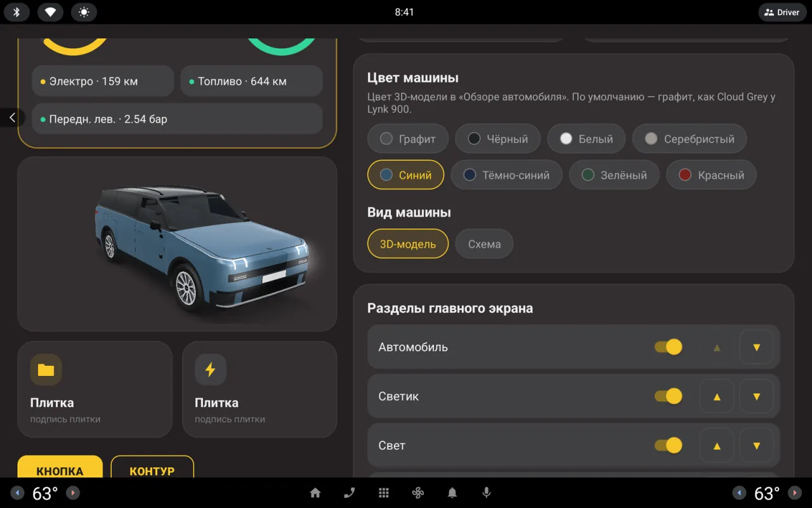The height and width of the screenshot is (508, 812).
Task: Switch car view to Схема
Action: click(x=484, y=244)
